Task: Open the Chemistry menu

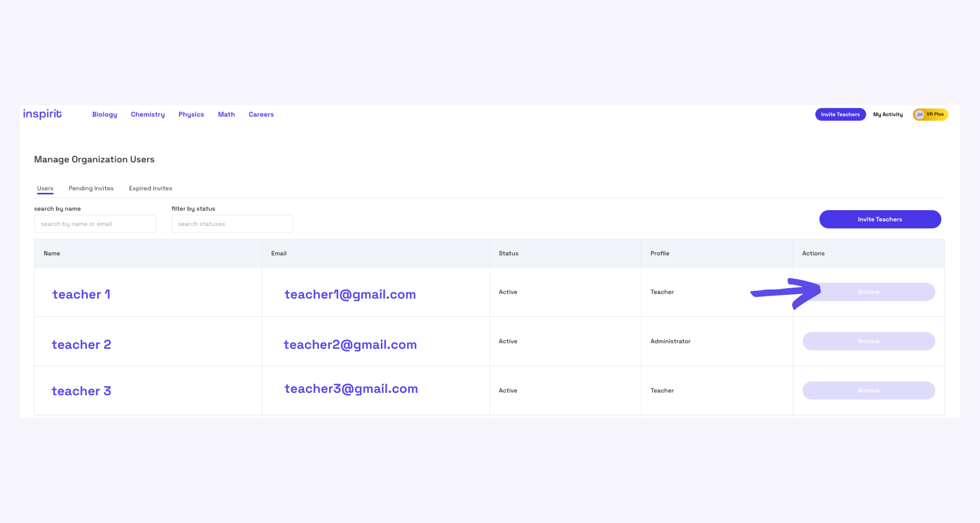Action: pyautogui.click(x=148, y=114)
